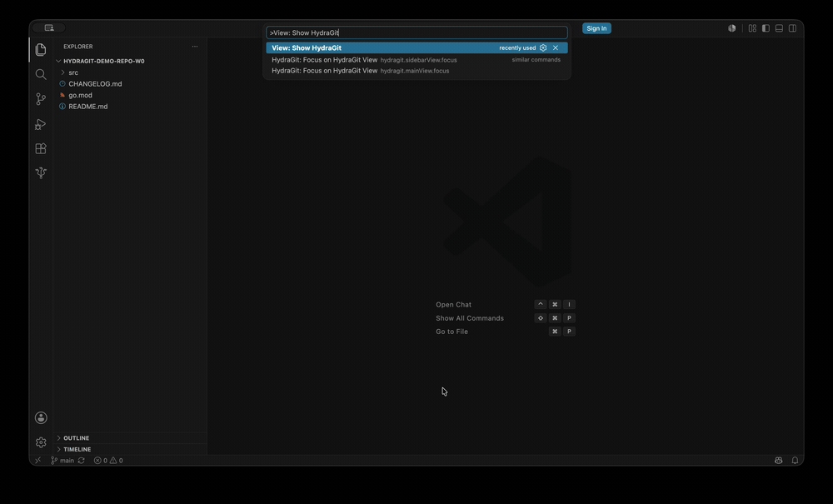Click the go.mod file icon
The image size is (833, 504).
(62, 95)
